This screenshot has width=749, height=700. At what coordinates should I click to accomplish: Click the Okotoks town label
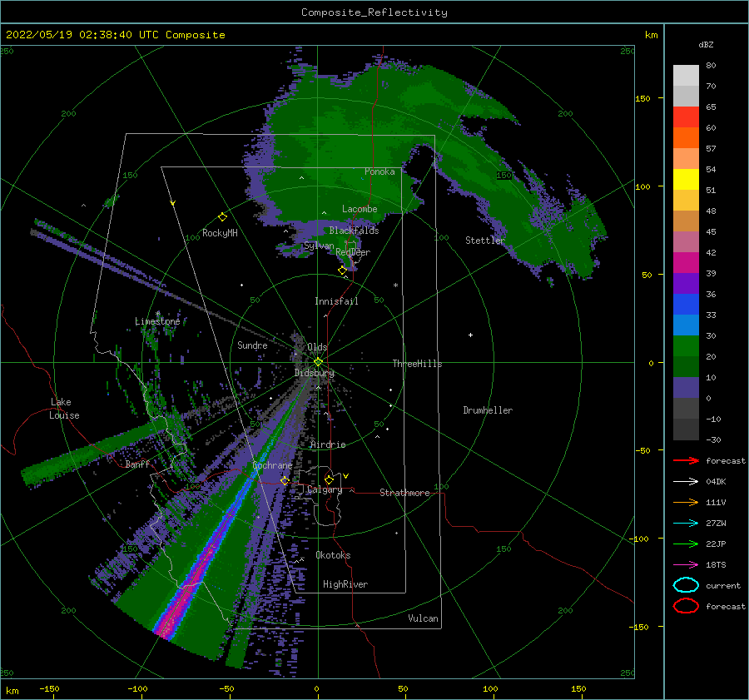[x=333, y=555]
